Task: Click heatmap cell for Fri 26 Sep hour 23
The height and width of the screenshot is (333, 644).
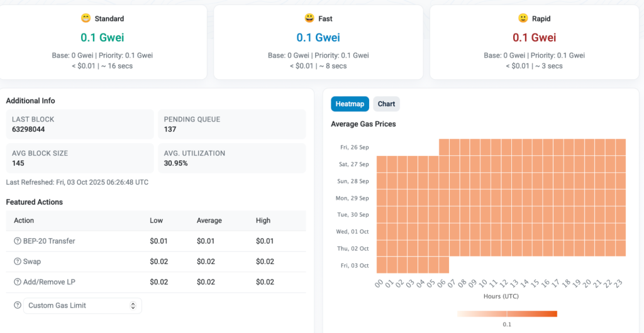Action: 620,147
